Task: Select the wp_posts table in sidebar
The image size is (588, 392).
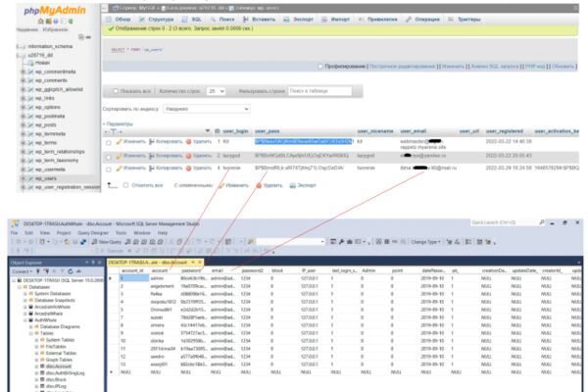Action: click(46, 124)
